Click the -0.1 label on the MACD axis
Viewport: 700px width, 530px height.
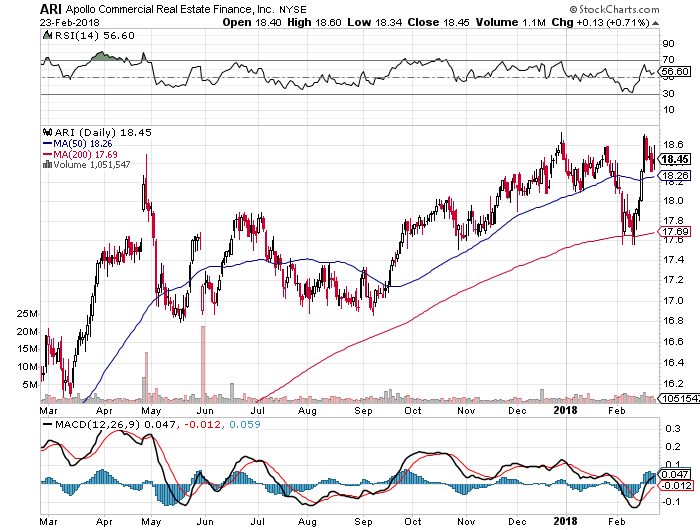click(x=671, y=502)
